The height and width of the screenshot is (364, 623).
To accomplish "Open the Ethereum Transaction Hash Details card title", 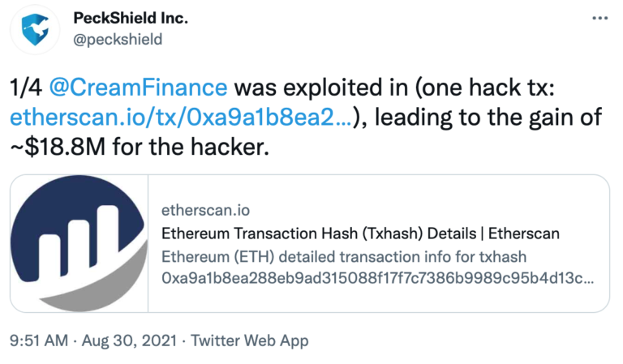I will [x=360, y=233].
